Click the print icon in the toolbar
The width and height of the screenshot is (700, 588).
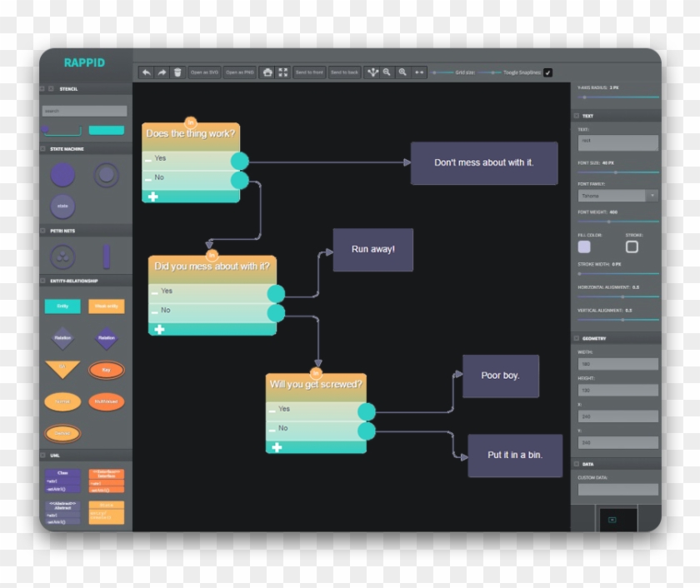(267, 72)
